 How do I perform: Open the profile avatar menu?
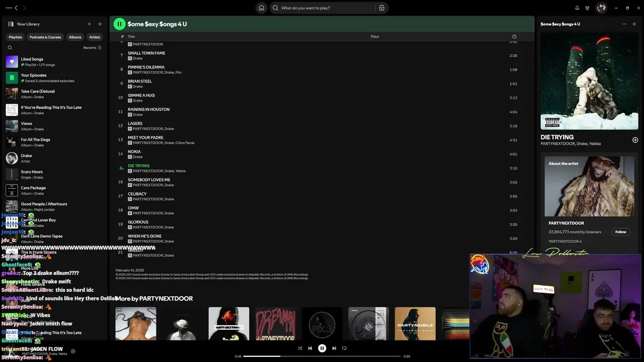pyautogui.click(x=601, y=8)
